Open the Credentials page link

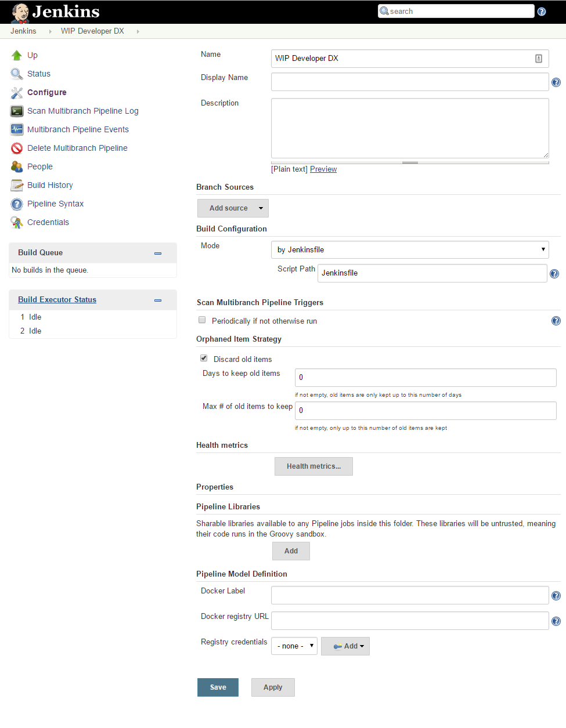pyautogui.click(x=48, y=222)
